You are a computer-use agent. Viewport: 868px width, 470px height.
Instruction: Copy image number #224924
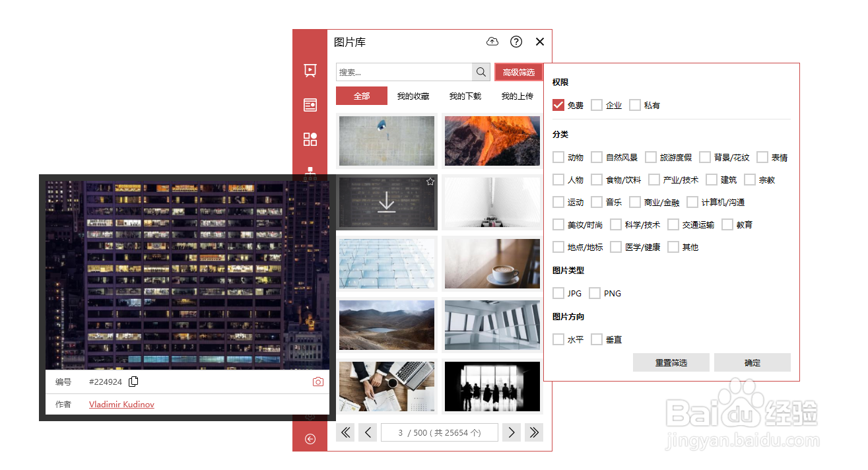pyautogui.click(x=134, y=382)
